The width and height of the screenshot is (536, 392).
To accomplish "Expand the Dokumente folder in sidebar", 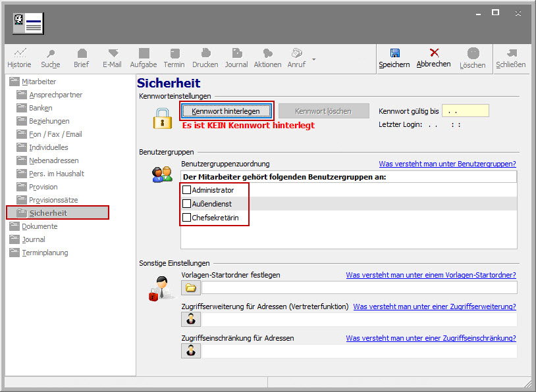I will (14, 226).
